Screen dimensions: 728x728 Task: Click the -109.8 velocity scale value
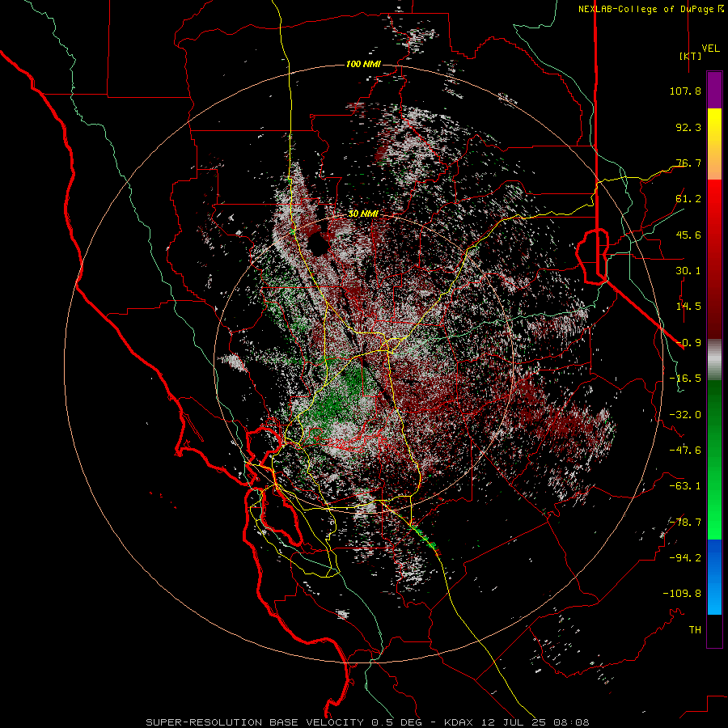[x=682, y=594]
